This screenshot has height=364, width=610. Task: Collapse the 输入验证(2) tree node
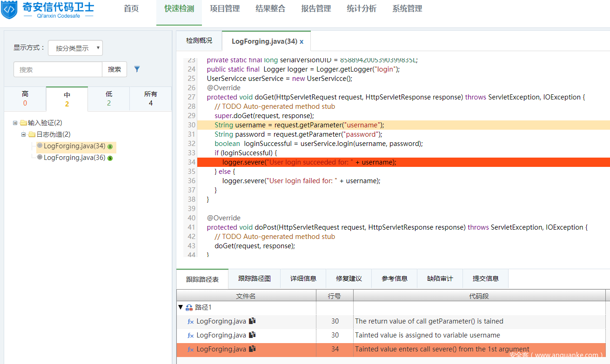pos(15,123)
